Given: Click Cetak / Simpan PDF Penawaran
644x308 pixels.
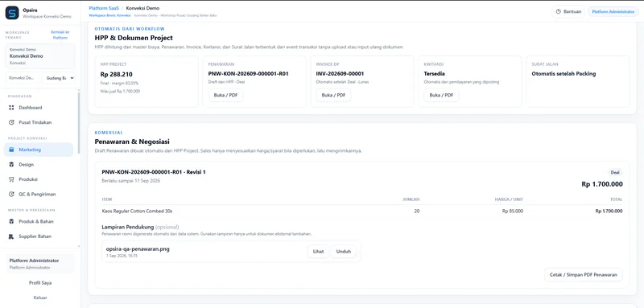Looking at the screenshot, I should (x=584, y=275).
